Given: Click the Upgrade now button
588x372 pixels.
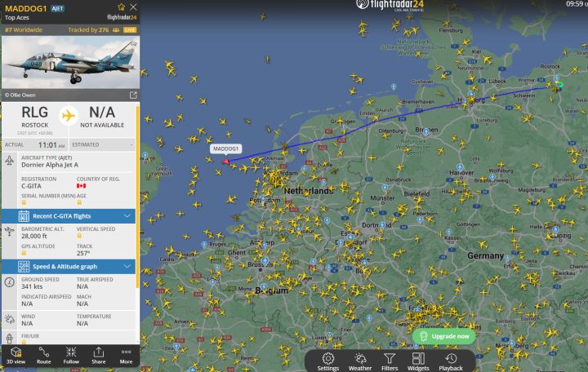Looking at the screenshot, I should [x=443, y=336].
